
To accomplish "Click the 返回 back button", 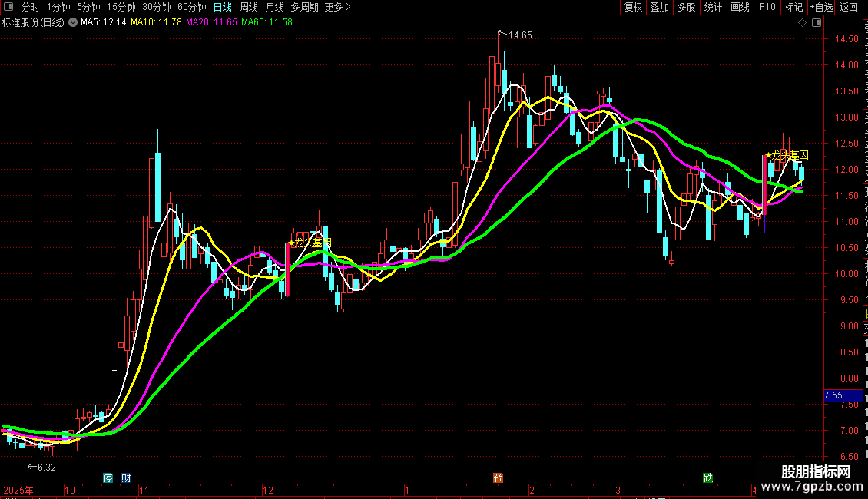I will (x=848, y=7).
